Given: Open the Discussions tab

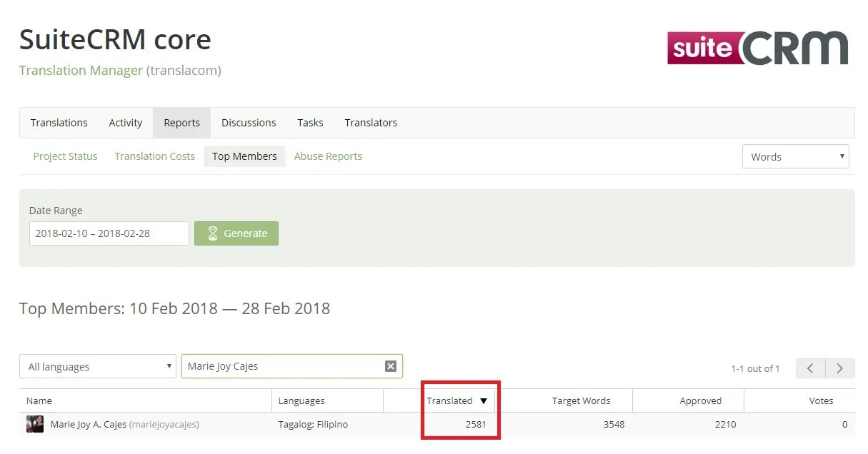Looking at the screenshot, I should 249,123.
